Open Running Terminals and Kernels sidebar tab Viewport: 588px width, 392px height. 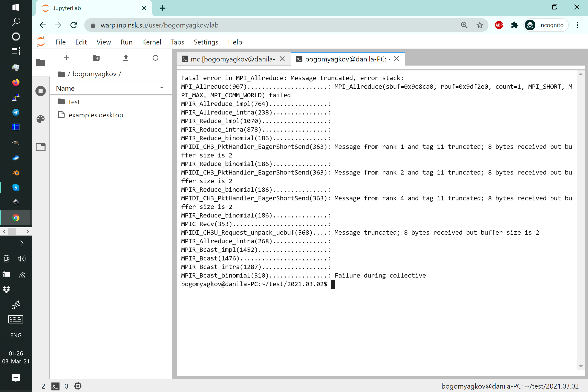click(40, 91)
